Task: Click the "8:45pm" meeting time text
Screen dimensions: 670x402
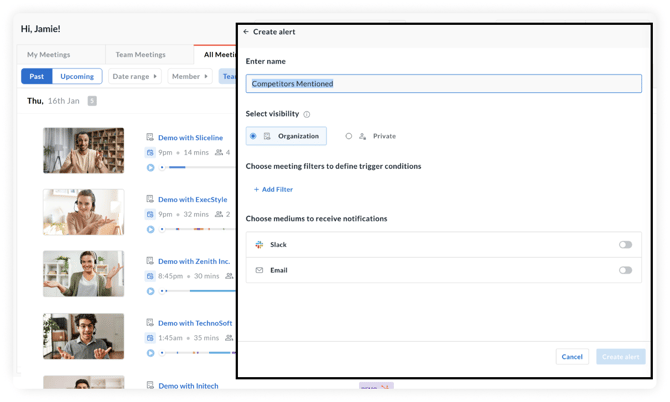Action: click(170, 276)
